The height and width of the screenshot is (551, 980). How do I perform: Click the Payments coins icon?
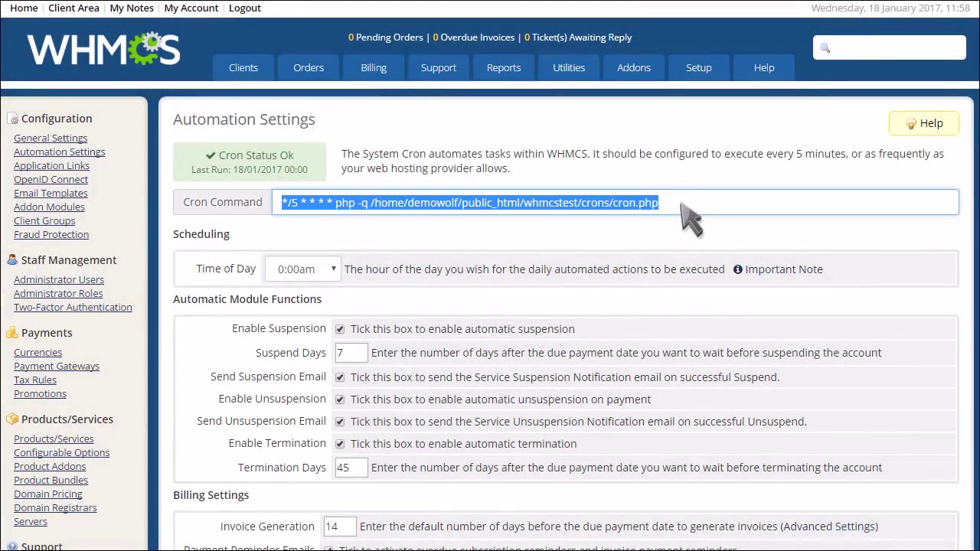[12, 333]
